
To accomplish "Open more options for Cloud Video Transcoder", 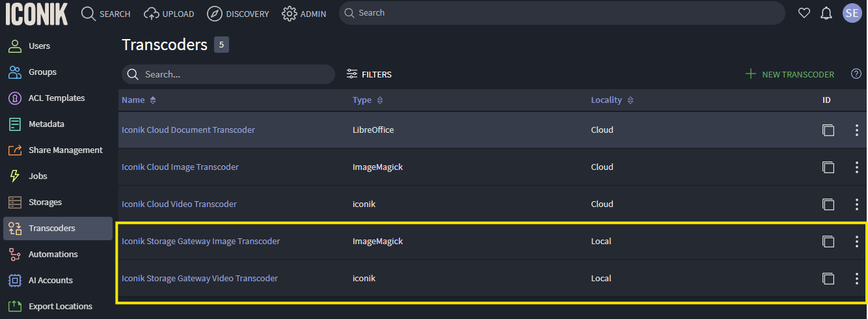I will click(x=856, y=204).
